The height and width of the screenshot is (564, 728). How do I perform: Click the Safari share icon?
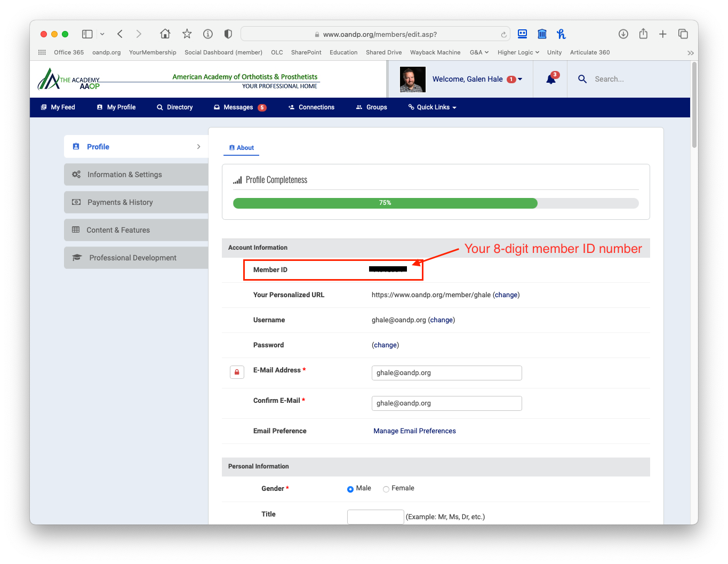pos(643,34)
